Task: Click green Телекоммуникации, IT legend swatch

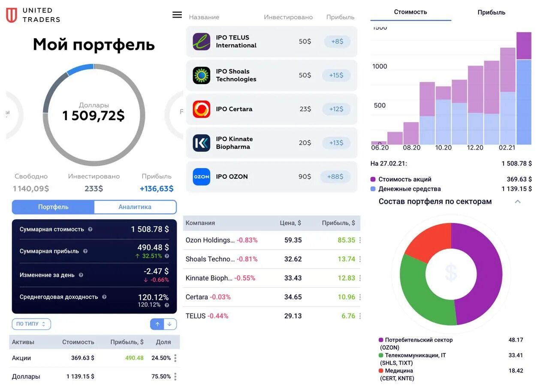Action: (381, 356)
